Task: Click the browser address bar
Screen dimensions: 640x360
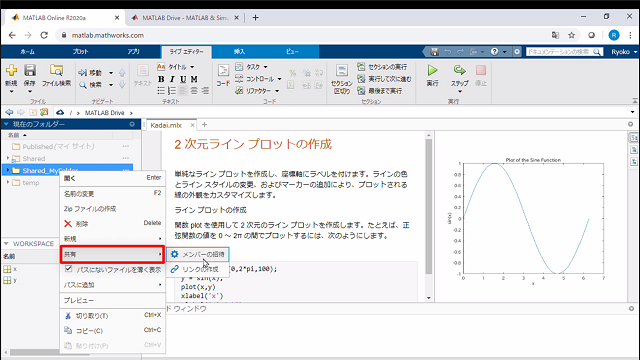Action: click(x=302, y=35)
